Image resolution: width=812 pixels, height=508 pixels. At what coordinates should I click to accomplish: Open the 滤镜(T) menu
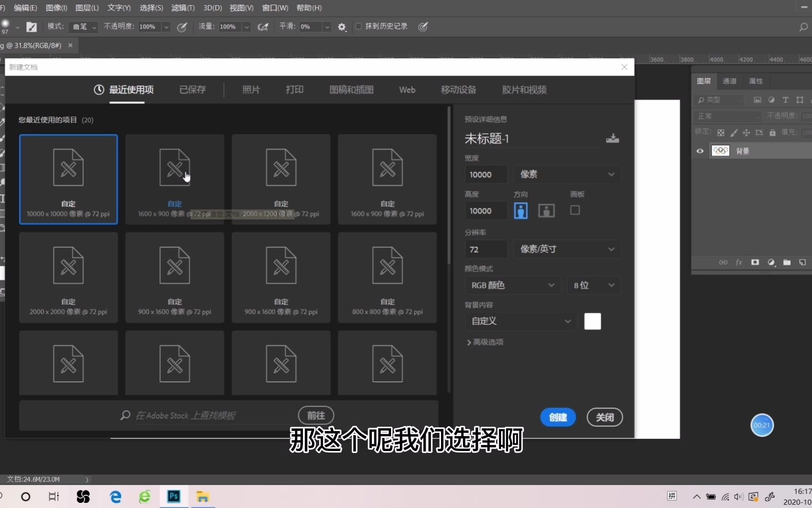[x=183, y=8]
